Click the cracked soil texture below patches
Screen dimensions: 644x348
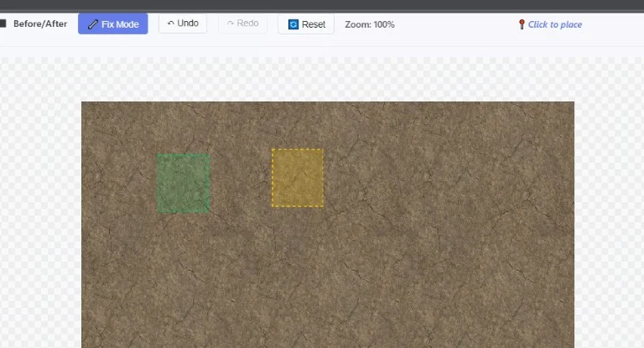click(327, 277)
